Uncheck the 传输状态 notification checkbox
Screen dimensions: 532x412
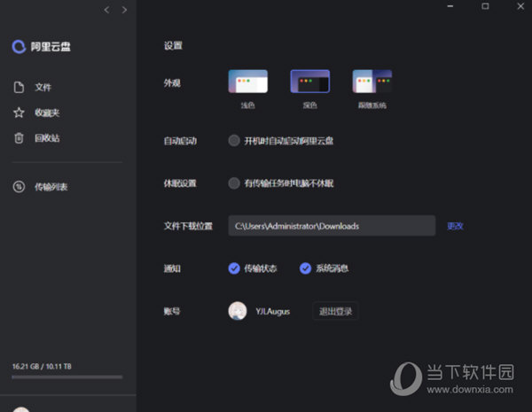click(x=234, y=268)
